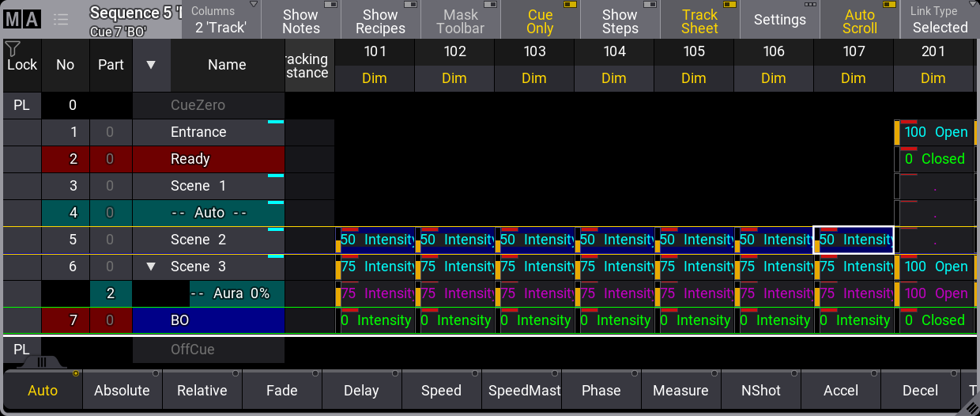Viewport: 980px width, 416px height.
Task: Select fixture 107 column header
Action: [x=854, y=51]
